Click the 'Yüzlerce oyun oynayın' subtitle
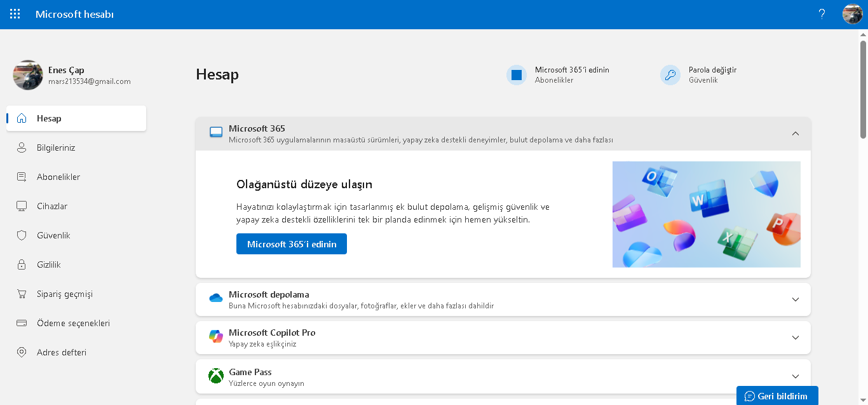The image size is (868, 405). coord(266,383)
